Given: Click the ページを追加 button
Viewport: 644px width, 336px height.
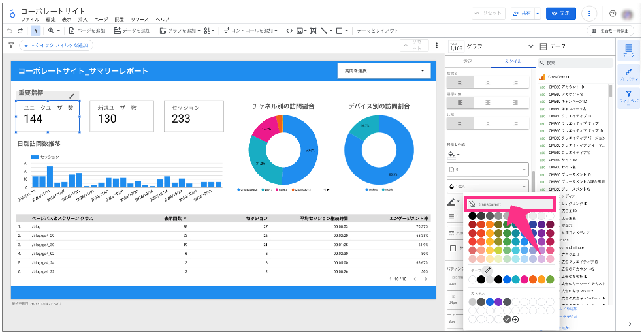Looking at the screenshot, I should [x=87, y=31].
